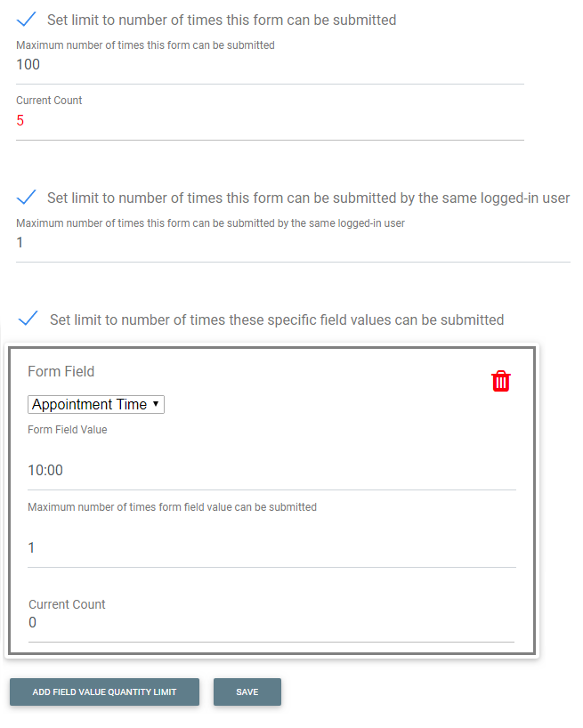Viewport: 583px width, 728px height.
Task: Edit the maximum form submissions value 100
Action: tap(270, 65)
